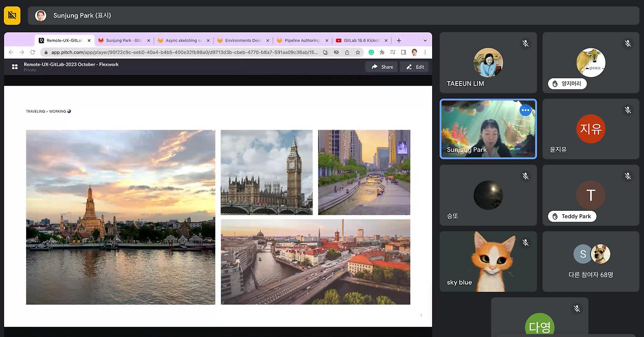The width and height of the screenshot is (644, 337).
Task: Click the muted mic icon on TAEEUN LIM tile
Action: coord(525,44)
